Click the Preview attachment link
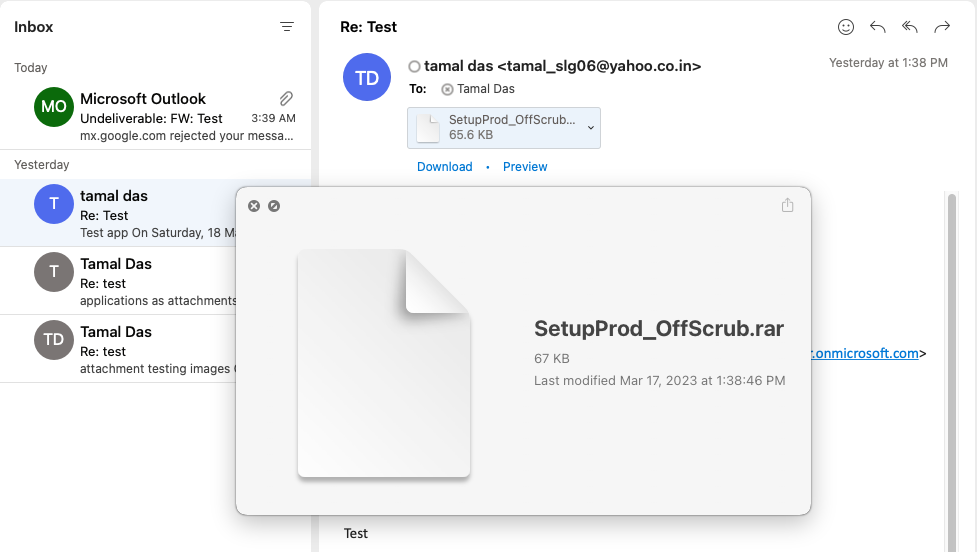Screen dimensions: 977x552 (x=525, y=167)
